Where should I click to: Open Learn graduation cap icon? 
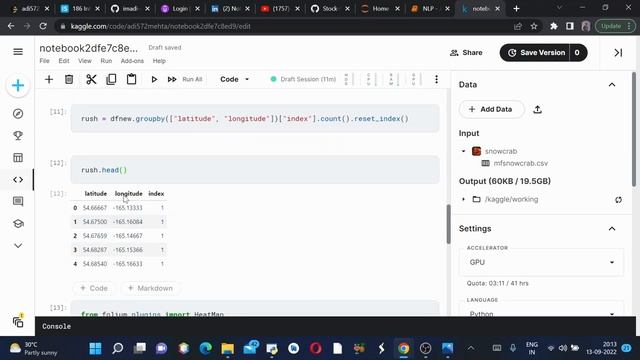click(x=18, y=224)
